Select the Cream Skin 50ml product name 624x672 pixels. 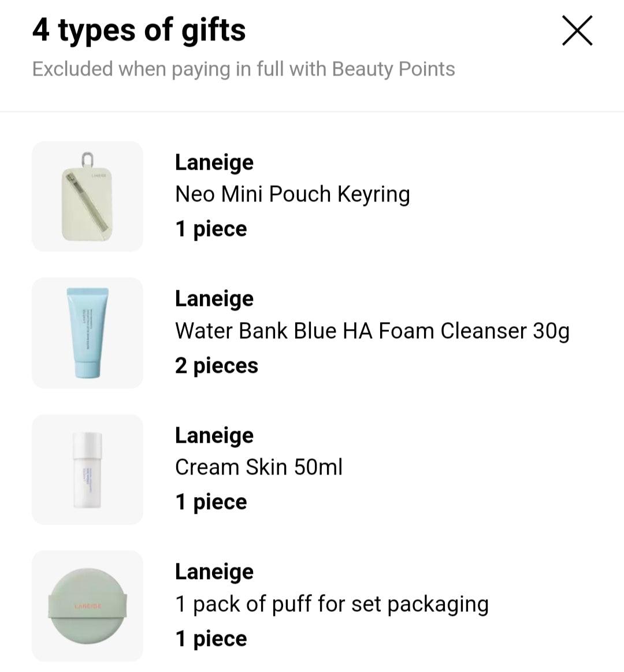pos(259,467)
